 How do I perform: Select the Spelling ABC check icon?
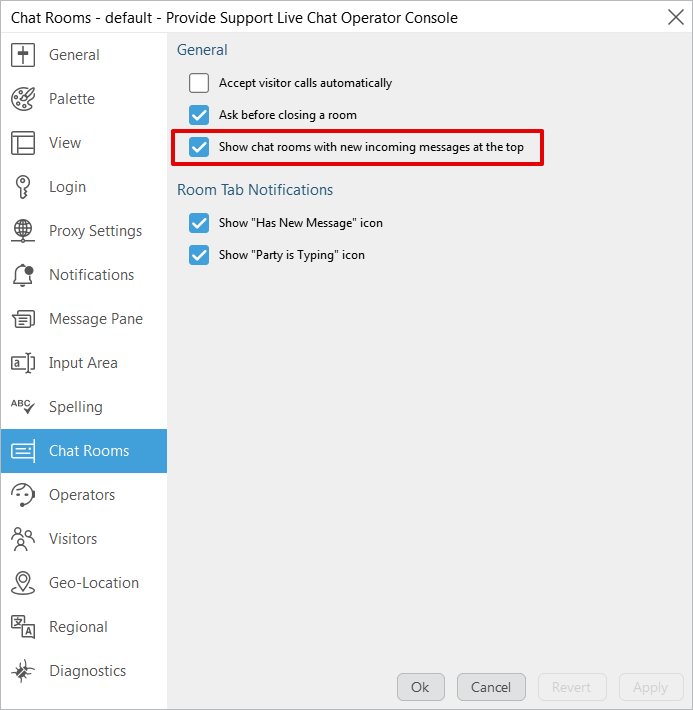(x=23, y=407)
